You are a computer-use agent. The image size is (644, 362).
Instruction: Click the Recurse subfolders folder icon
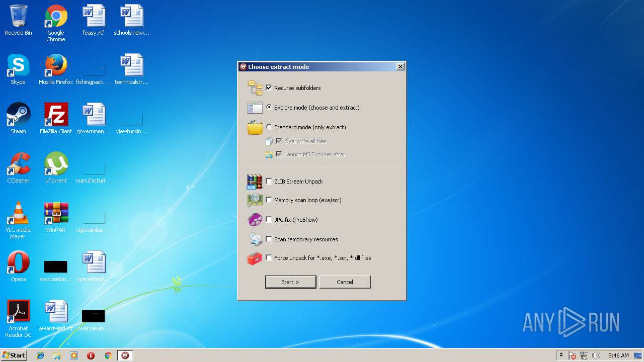[255, 88]
